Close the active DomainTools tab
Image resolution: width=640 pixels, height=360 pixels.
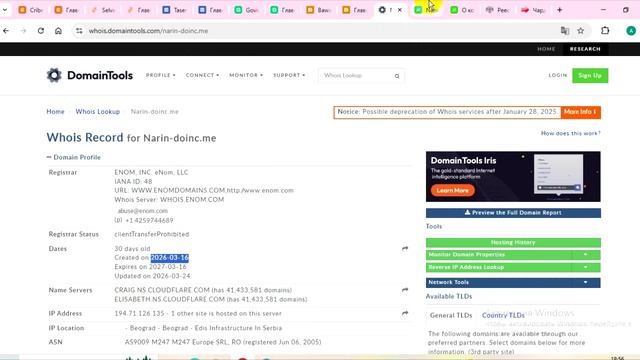point(400,10)
